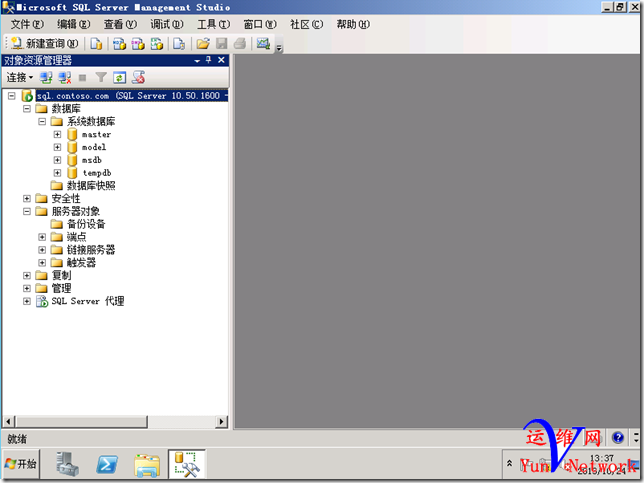644x483 pixels.
Task: Open Server Manager from the taskbar
Action: [x=67, y=465]
